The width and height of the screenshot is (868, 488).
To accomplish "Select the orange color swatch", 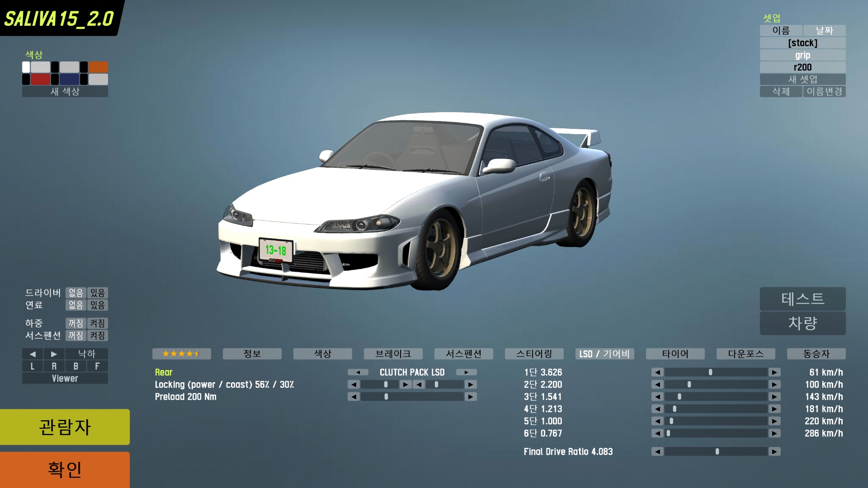I will coord(98,67).
